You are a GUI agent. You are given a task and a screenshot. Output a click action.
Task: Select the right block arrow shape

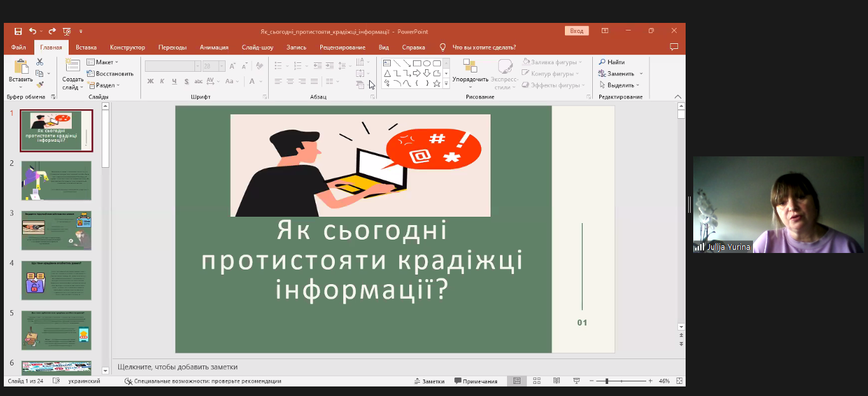click(417, 73)
